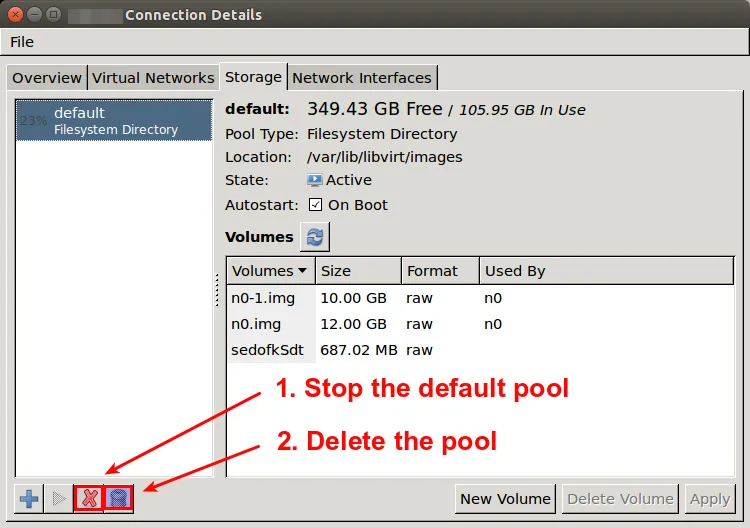Toggle the On Boot autostart checkbox
The width and height of the screenshot is (750, 528).
[x=315, y=205]
